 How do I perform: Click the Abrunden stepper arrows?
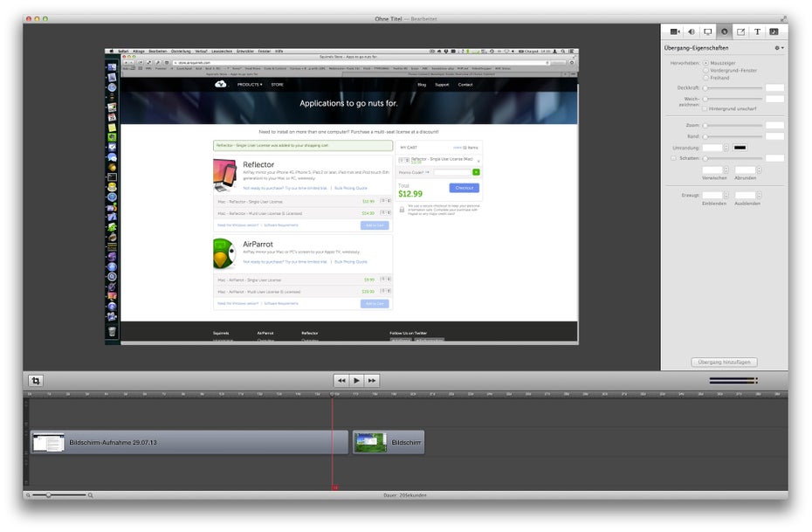click(x=760, y=170)
